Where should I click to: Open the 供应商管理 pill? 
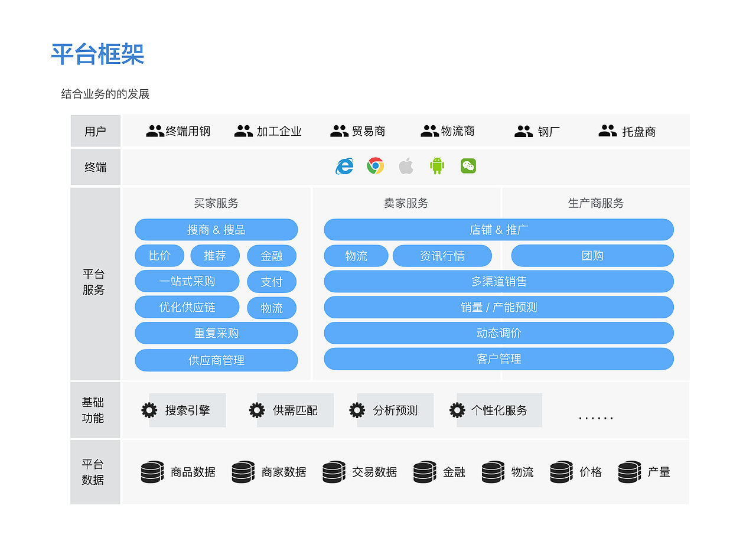click(x=216, y=360)
